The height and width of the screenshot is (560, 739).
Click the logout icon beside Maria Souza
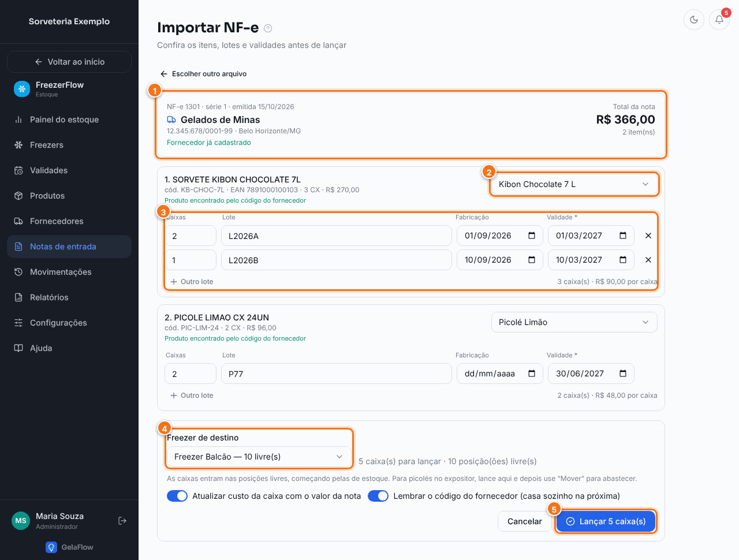point(122,521)
